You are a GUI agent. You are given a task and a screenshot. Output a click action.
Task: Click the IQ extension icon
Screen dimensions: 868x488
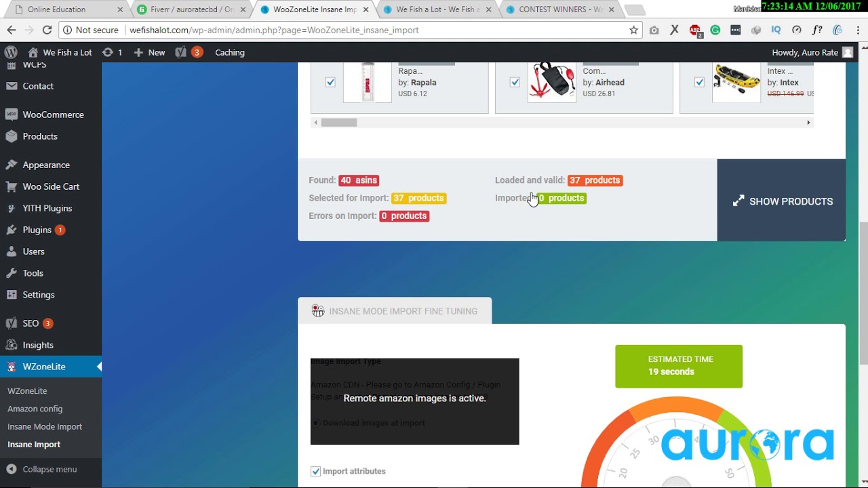[x=776, y=30]
